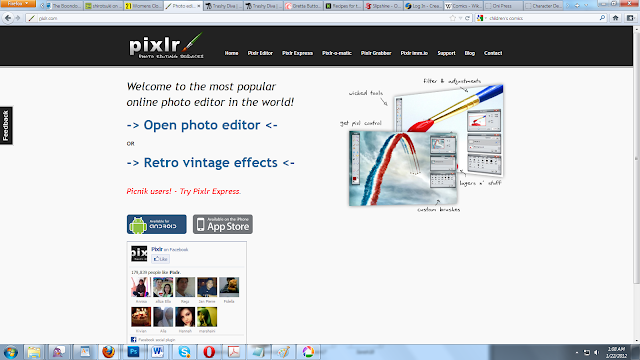The width and height of the screenshot is (640, 360).
Task: Open Photoshop from the taskbar
Action: pyautogui.click(x=133, y=352)
